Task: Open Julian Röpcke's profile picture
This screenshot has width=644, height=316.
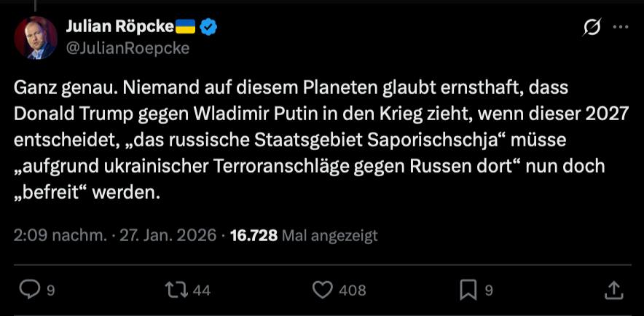Action: point(35,38)
